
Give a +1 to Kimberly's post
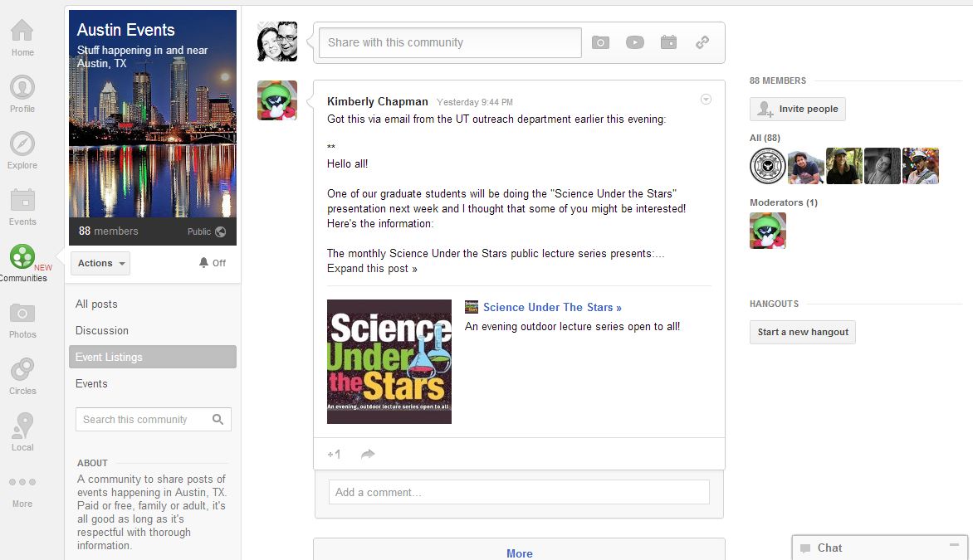coord(334,454)
